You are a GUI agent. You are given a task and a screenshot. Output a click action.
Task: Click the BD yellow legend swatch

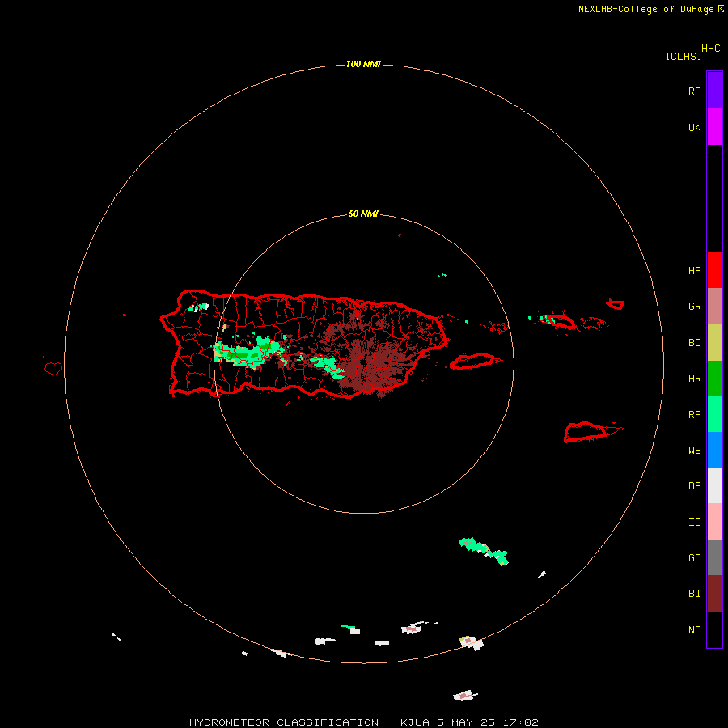pos(714,343)
